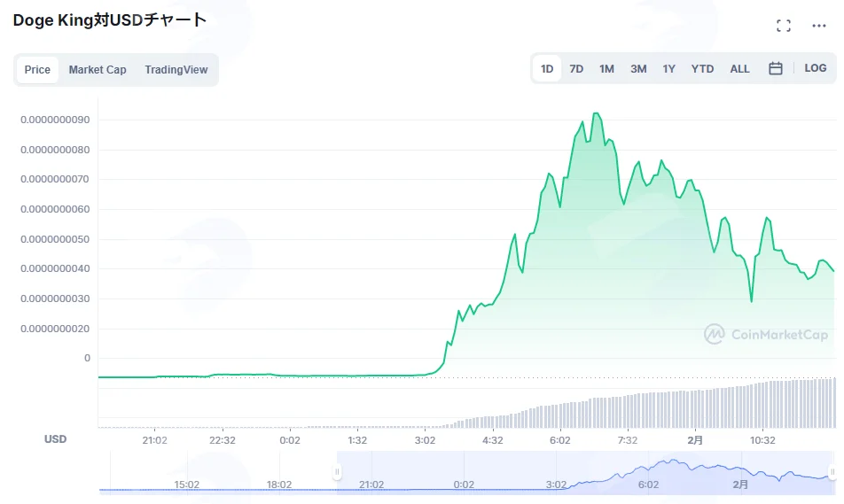The height and width of the screenshot is (504, 844).
Task: Click the 0.0000000020 y-axis label
Action: pos(55,329)
